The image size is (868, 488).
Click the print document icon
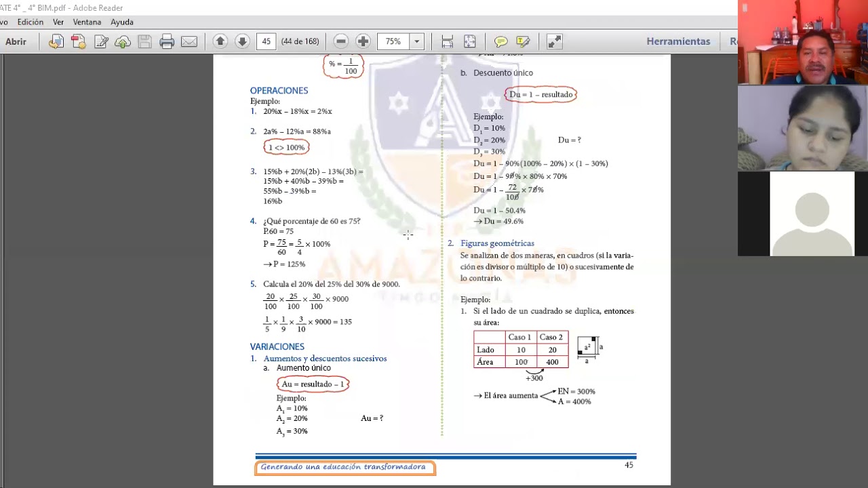click(x=167, y=41)
